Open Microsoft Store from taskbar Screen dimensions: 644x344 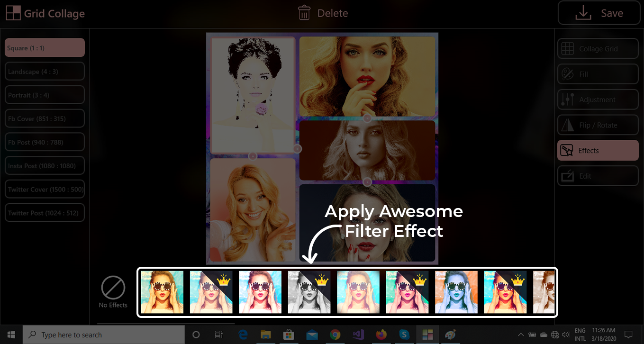(x=289, y=335)
